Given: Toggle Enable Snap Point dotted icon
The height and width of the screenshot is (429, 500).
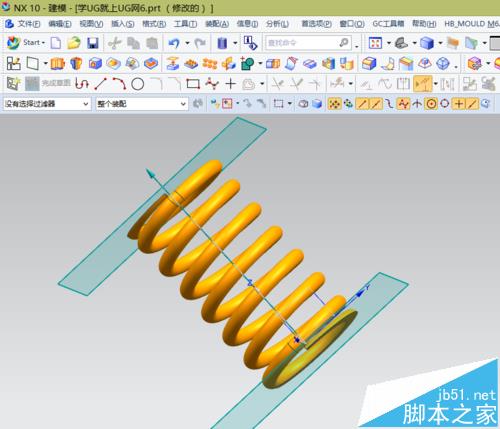Looking at the screenshot, I should point(334,104).
